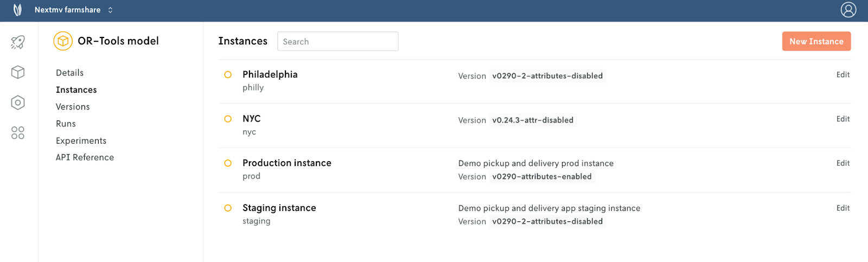This screenshot has height=262, width=868.
Task: Open the rocket icon in sidebar
Action: [x=18, y=42]
